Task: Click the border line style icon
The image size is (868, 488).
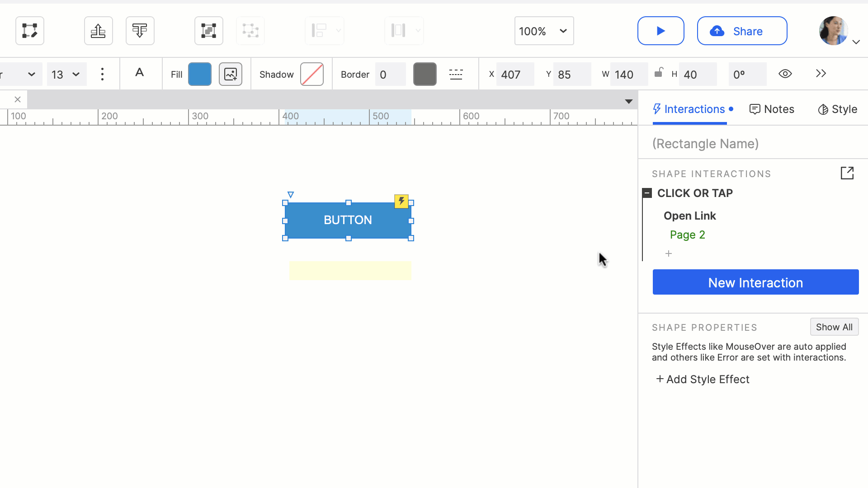Action: point(456,74)
